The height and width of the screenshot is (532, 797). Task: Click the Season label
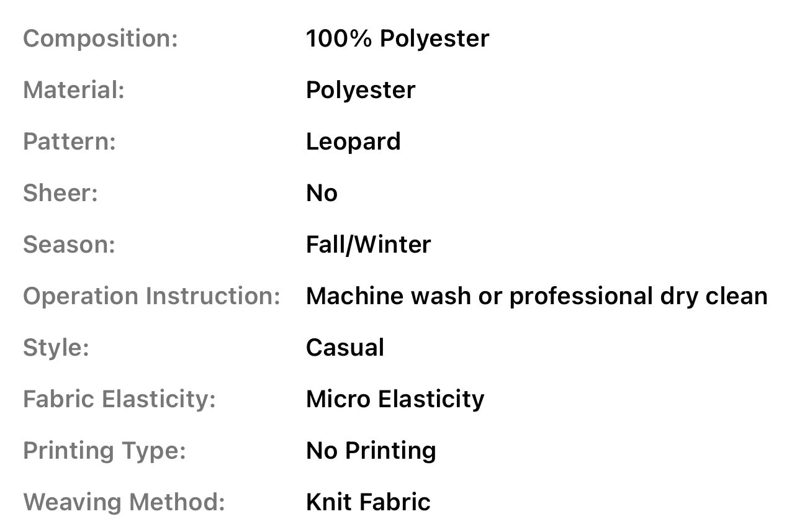tap(69, 245)
